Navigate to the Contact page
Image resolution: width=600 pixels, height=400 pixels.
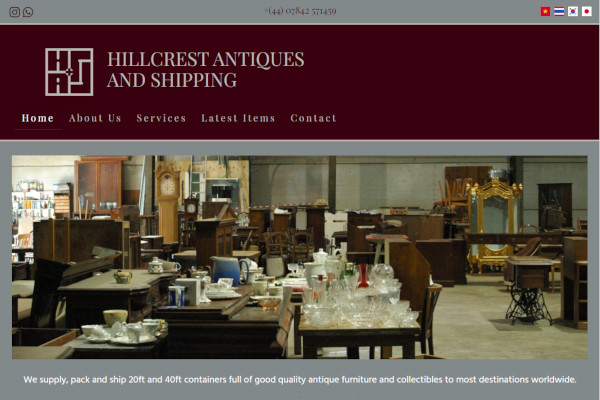[x=313, y=118]
